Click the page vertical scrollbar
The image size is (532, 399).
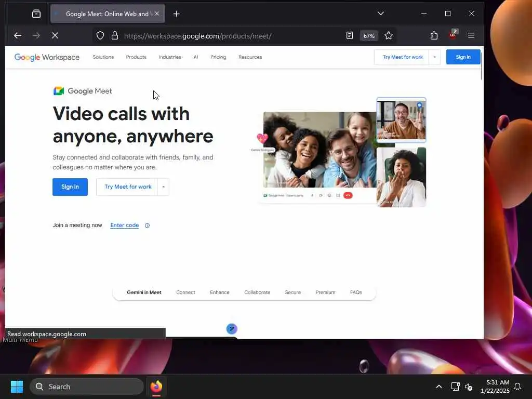coord(482,66)
